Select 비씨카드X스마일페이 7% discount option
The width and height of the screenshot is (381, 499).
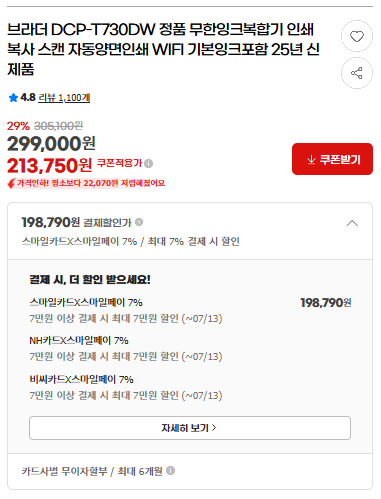(126, 387)
